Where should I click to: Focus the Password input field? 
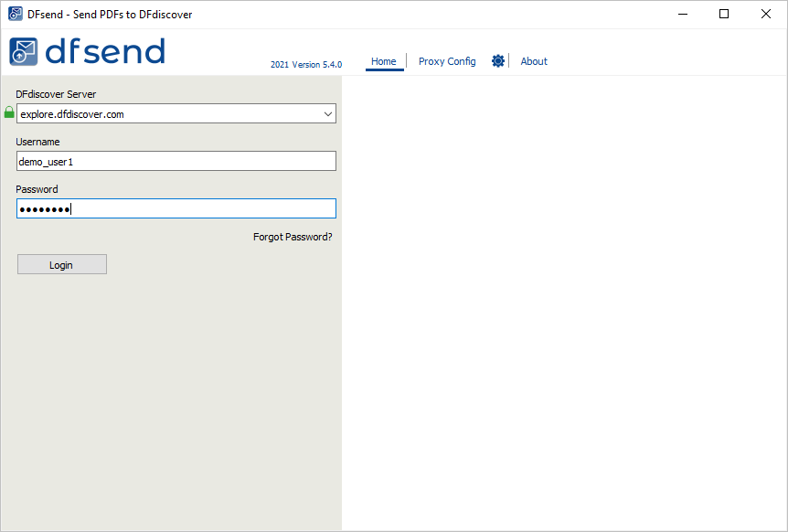(x=176, y=208)
